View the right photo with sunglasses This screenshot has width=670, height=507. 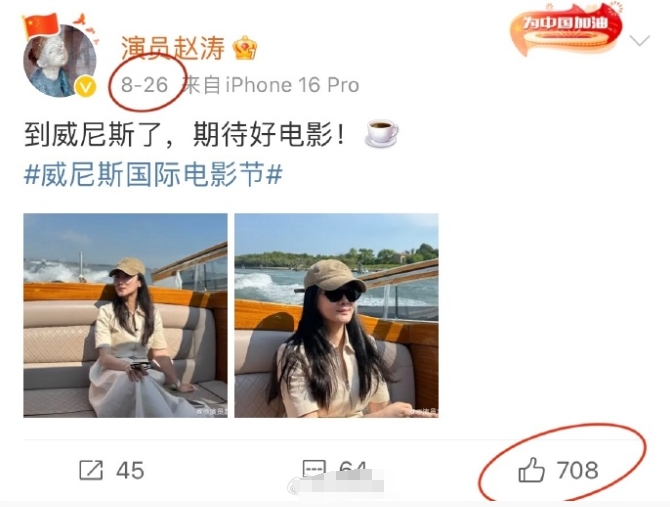click(336, 315)
